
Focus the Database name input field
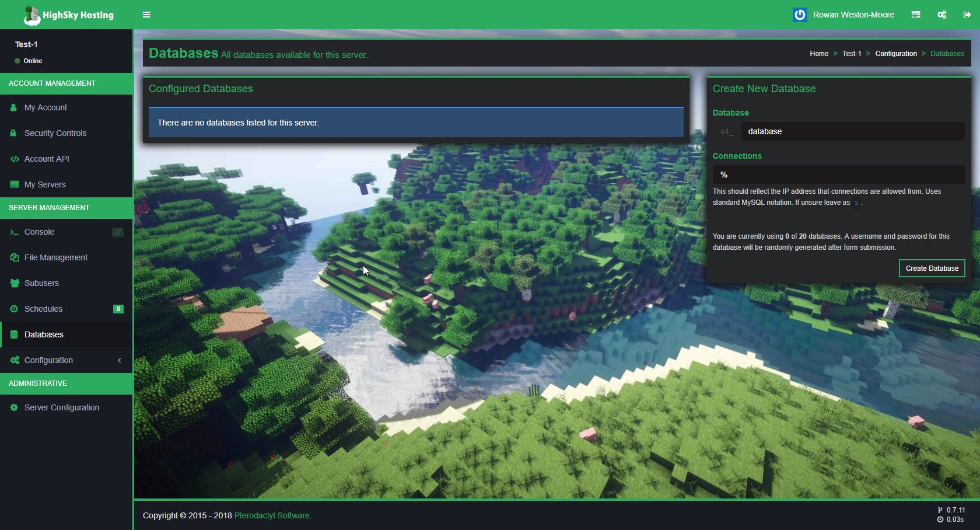[852, 131]
